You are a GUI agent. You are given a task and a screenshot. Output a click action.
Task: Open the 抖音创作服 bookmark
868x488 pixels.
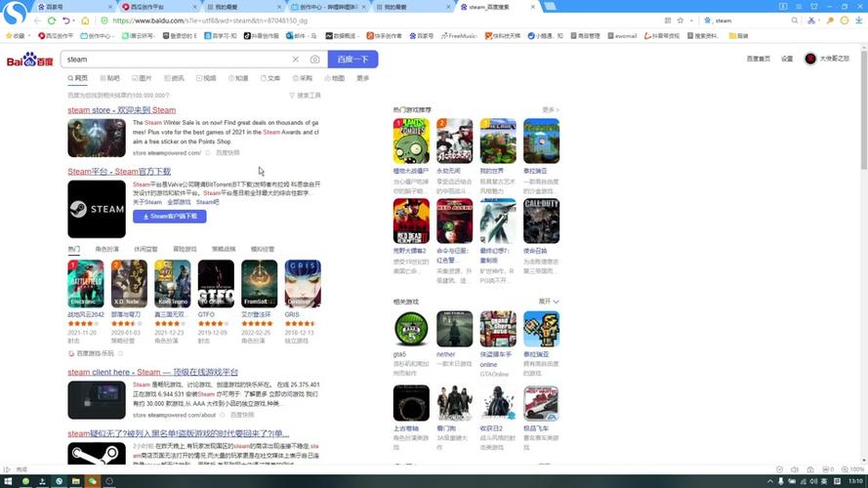pyautogui.click(x=262, y=35)
